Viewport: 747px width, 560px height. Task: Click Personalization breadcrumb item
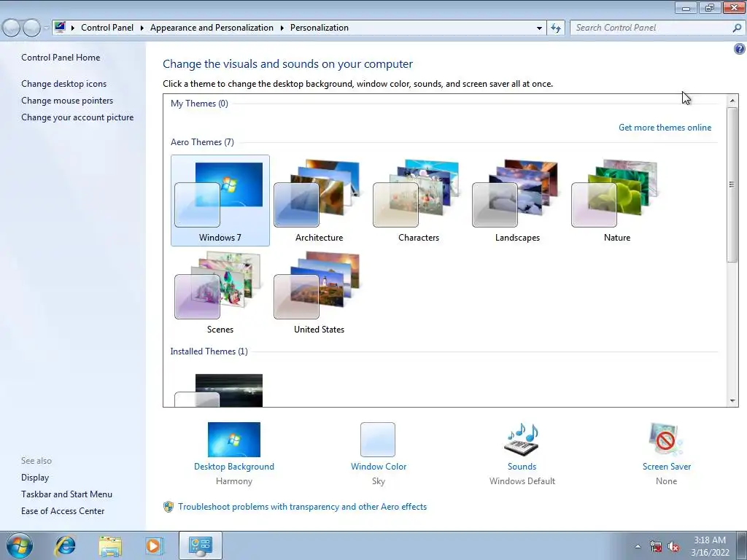pos(320,28)
